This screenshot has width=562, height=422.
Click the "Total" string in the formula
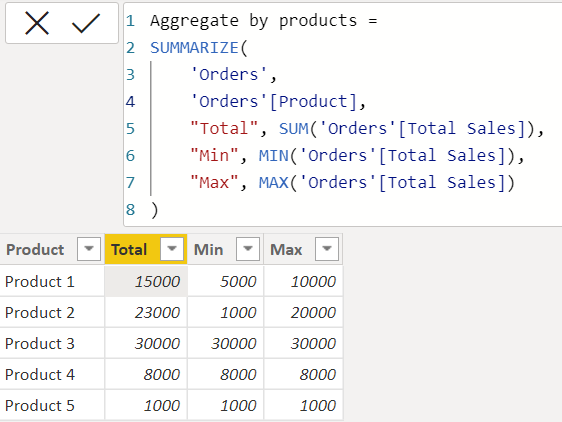coord(224,128)
